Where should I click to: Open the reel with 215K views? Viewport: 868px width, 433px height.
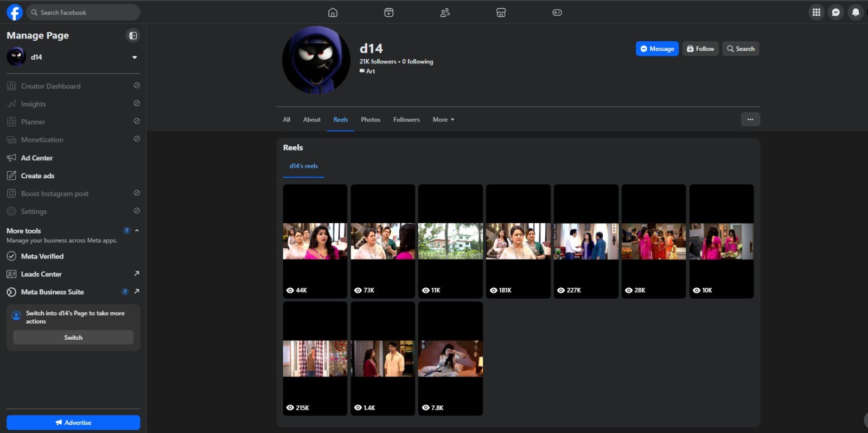315,359
